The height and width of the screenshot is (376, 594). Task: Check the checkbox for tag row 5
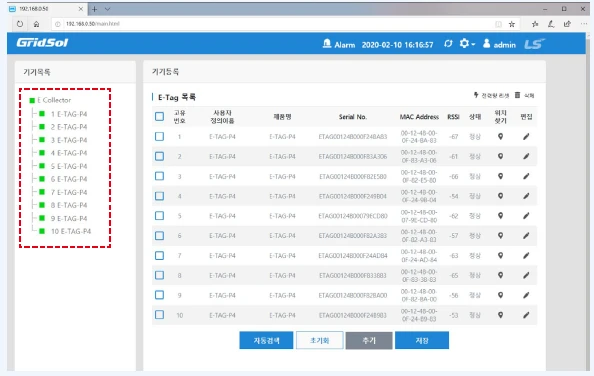coord(159,215)
